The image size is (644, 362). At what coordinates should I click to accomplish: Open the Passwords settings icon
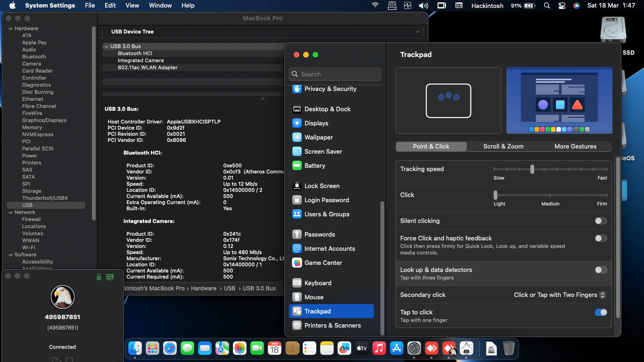297,234
